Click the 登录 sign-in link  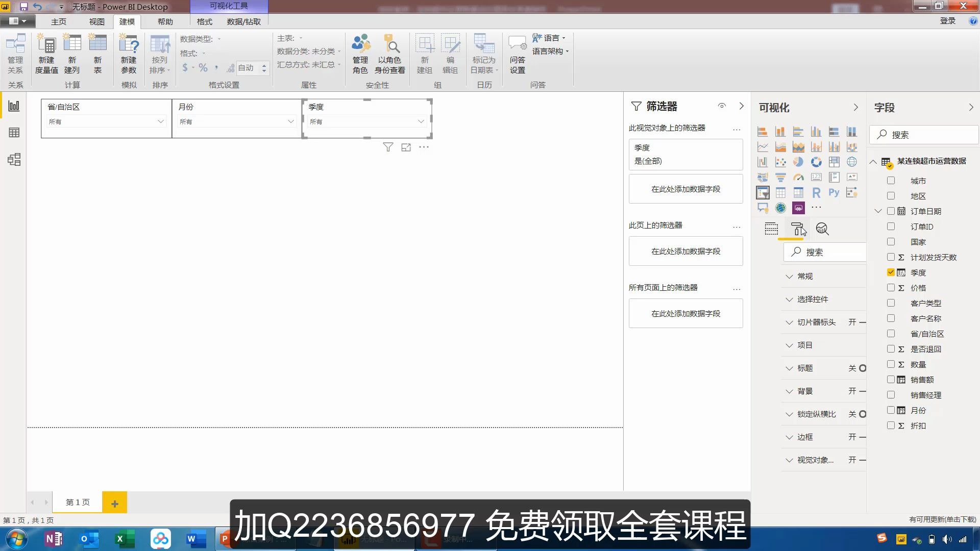(947, 21)
